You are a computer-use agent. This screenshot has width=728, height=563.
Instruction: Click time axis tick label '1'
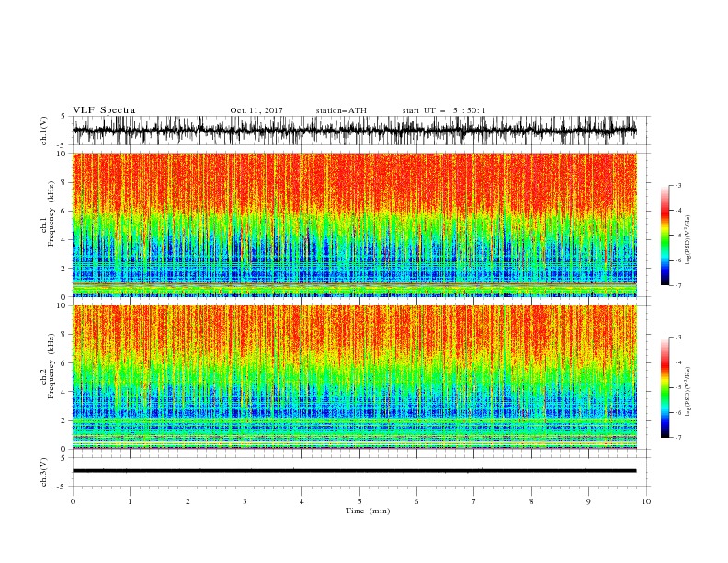(x=130, y=501)
